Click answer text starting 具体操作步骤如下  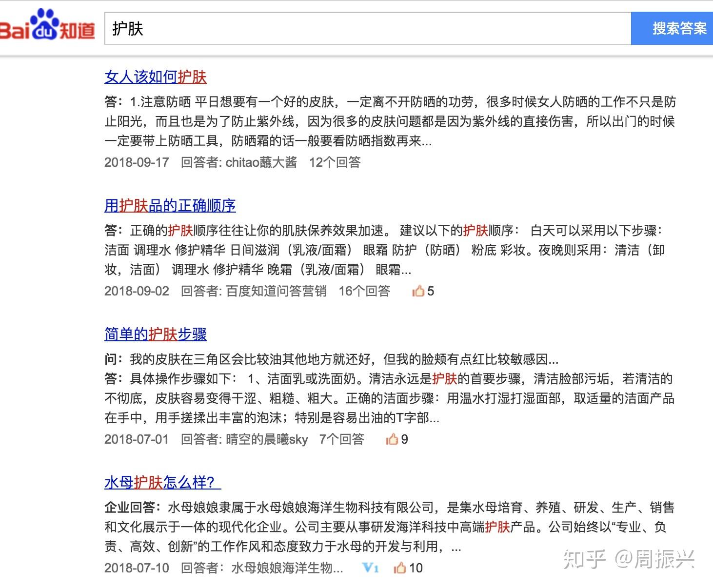pyautogui.click(x=389, y=398)
